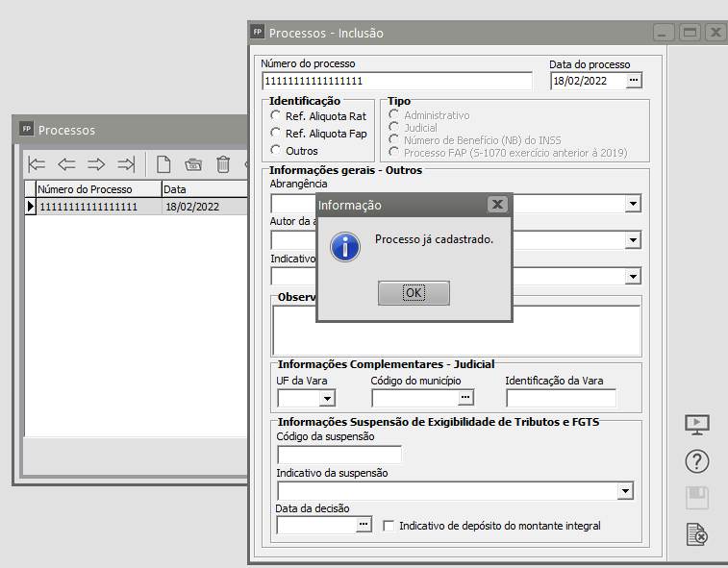Expand the Indicativo da suspensão dropdown
The image size is (728, 568).
(x=625, y=491)
